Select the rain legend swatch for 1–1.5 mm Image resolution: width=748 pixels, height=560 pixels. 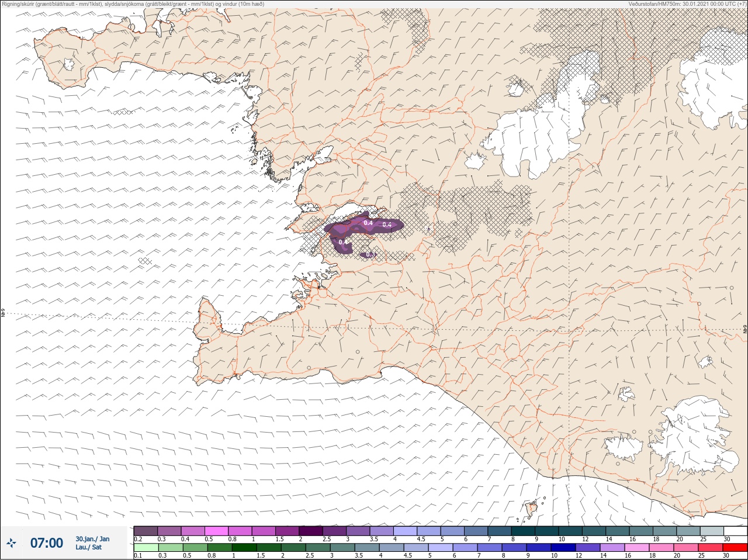[x=243, y=548]
